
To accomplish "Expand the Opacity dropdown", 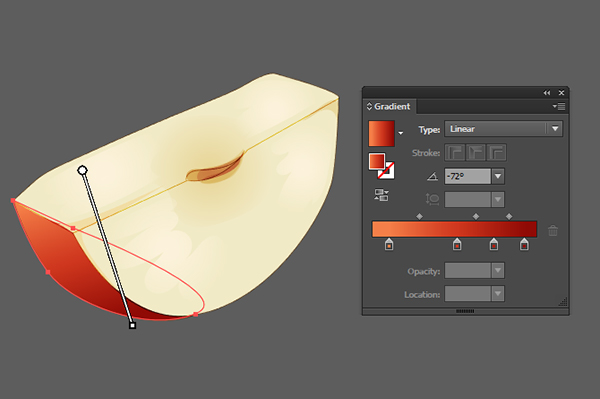I will tap(498, 270).
